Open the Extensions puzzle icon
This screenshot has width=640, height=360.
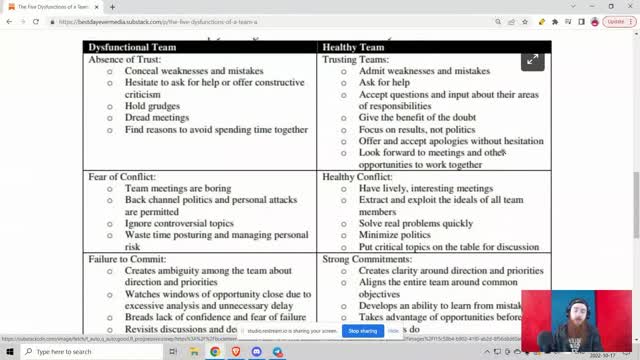pyautogui.click(x=555, y=22)
